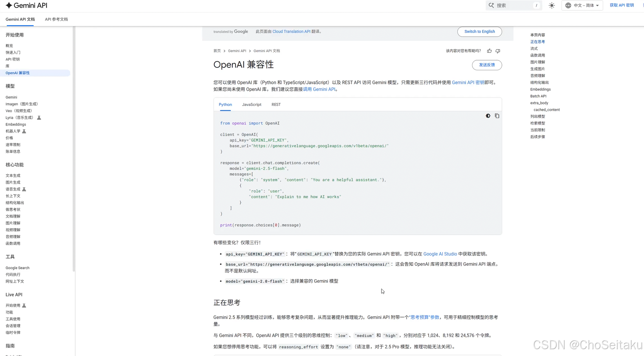Open Imagen（图片生成）sidebar item
Image resolution: width=644 pixels, height=356 pixels.
coord(22,104)
